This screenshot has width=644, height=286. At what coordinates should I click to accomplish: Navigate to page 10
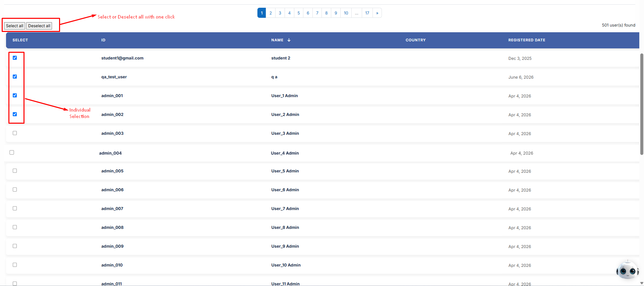[346, 13]
